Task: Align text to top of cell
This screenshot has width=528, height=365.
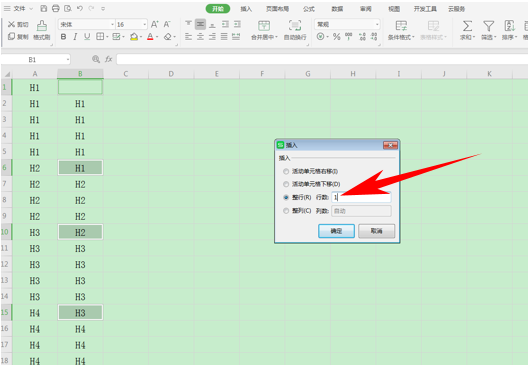Action: [188, 24]
